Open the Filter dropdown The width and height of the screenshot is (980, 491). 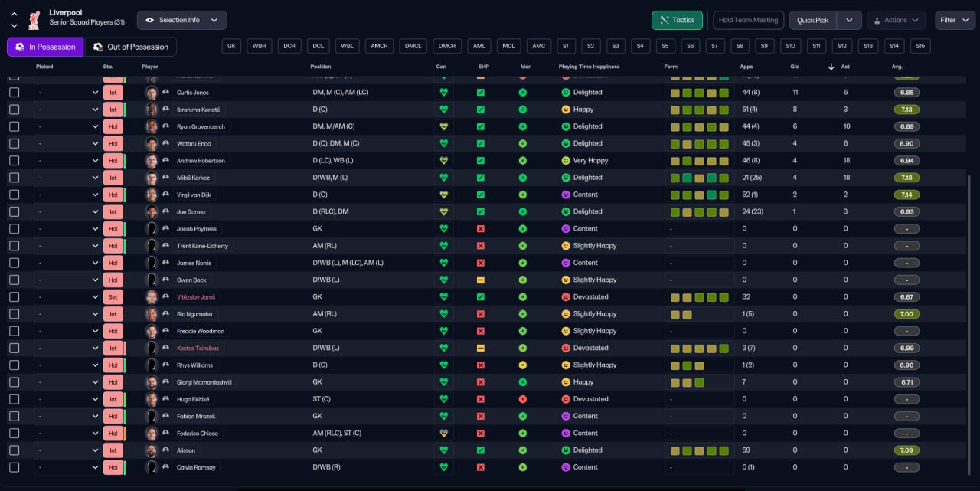pos(954,20)
